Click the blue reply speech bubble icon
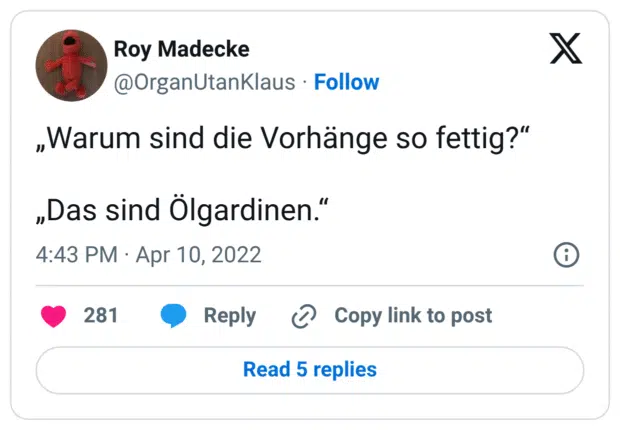 (174, 316)
